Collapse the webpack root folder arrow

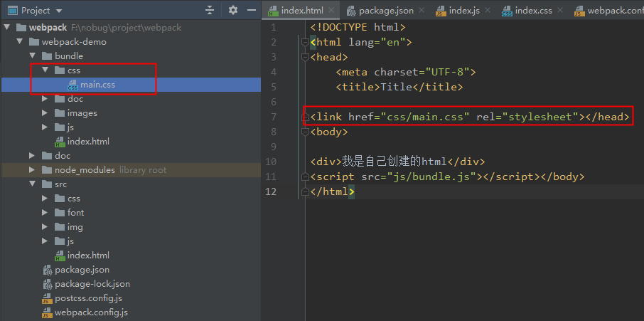click(x=6, y=28)
